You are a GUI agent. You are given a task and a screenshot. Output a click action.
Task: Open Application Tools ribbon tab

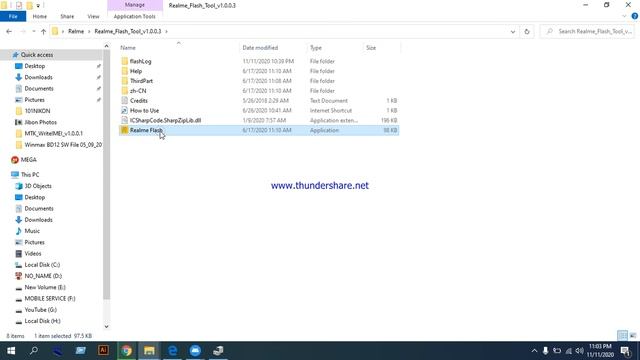tap(134, 16)
